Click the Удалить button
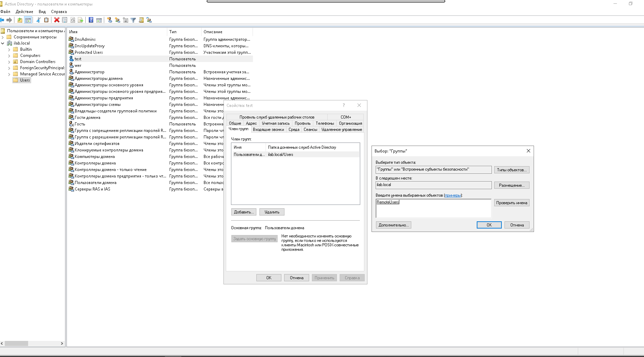The width and height of the screenshot is (644, 357). click(272, 212)
